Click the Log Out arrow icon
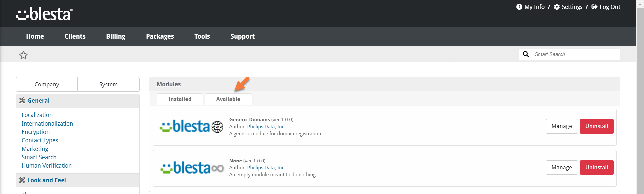The width and height of the screenshot is (644, 194). (x=594, y=7)
